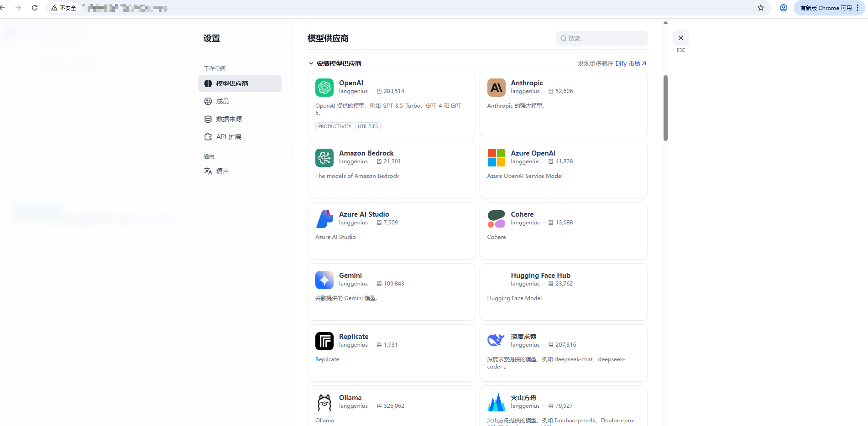
Task: Focus the 搜索 search input field
Action: coord(602,38)
